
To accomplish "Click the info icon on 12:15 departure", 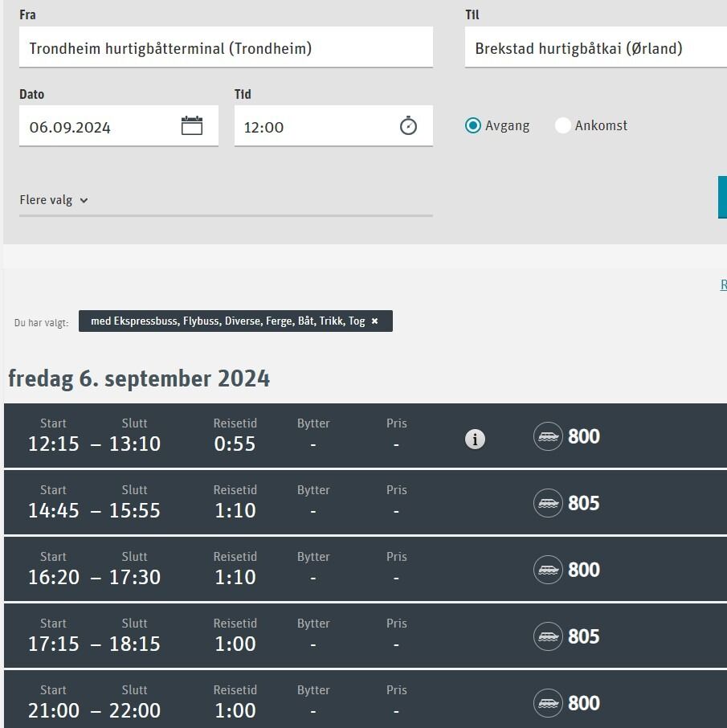I will (475, 439).
